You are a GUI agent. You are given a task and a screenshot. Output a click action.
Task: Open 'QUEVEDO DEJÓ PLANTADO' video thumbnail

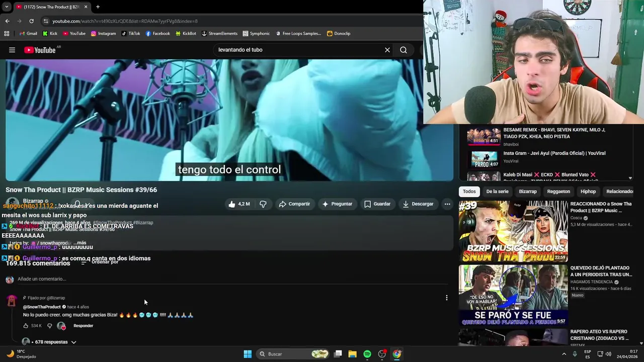[x=513, y=295]
